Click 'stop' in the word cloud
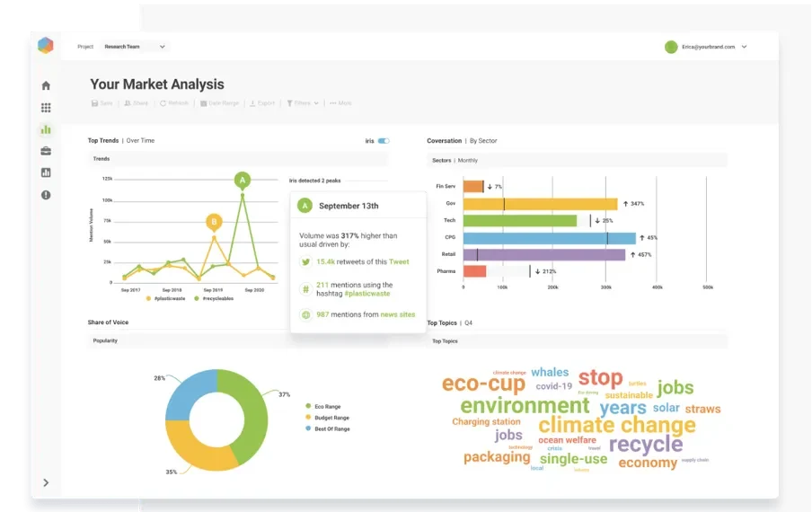The height and width of the screenshot is (512, 812). (x=600, y=378)
